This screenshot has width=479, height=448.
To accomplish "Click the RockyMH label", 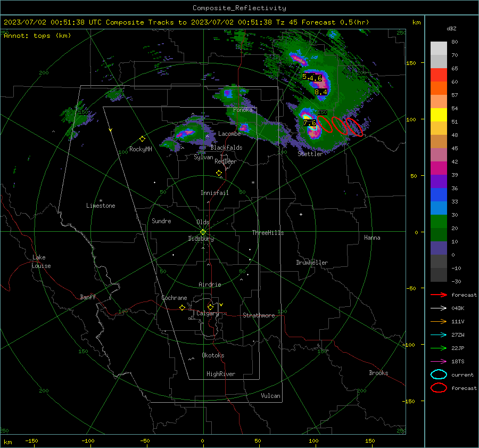I will pyautogui.click(x=141, y=149).
